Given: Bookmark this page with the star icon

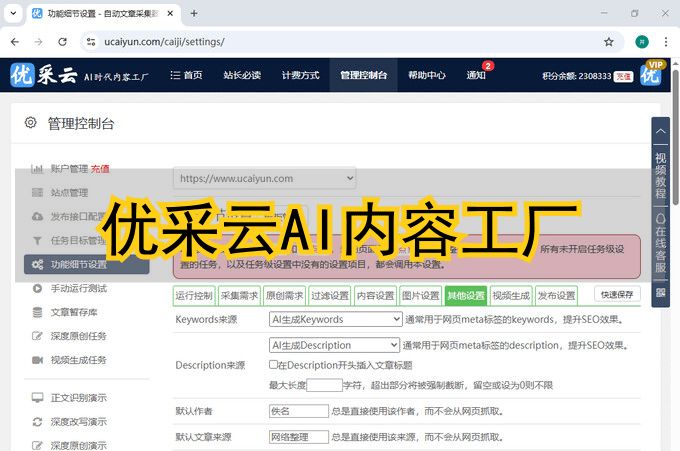Looking at the screenshot, I should pos(608,42).
